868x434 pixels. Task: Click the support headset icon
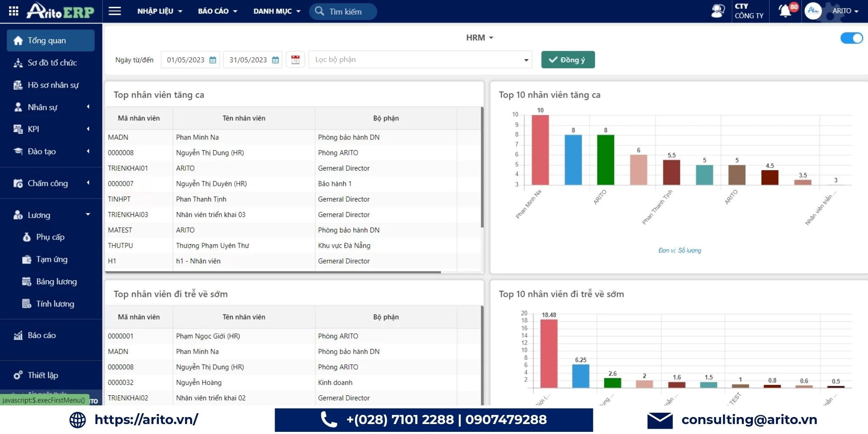coord(718,11)
